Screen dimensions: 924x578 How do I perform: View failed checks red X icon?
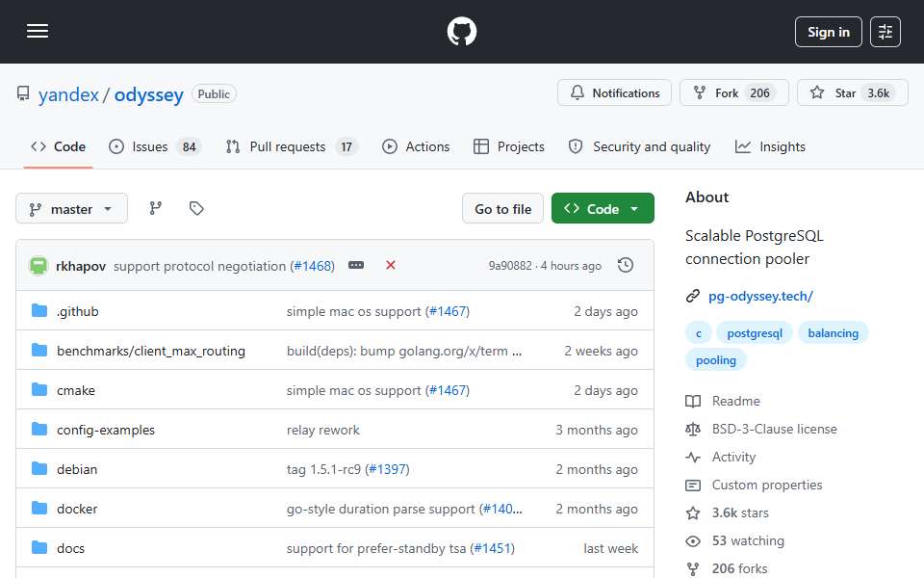390,266
